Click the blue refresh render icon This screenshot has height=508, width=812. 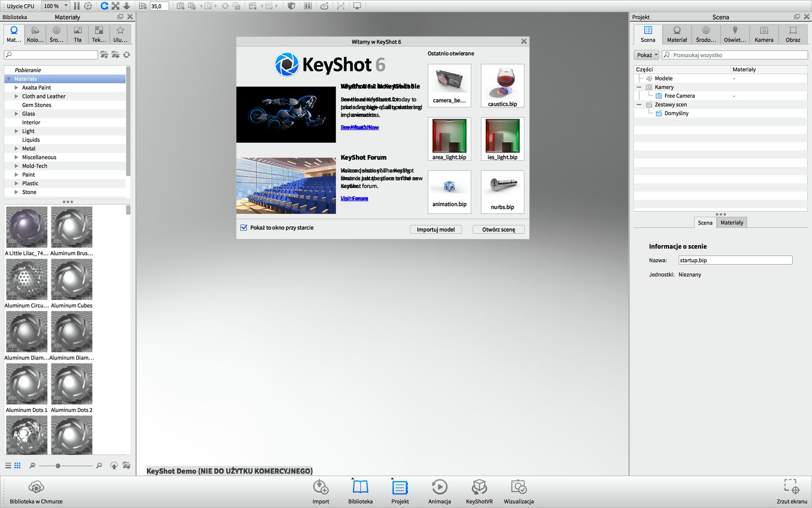(x=104, y=6)
